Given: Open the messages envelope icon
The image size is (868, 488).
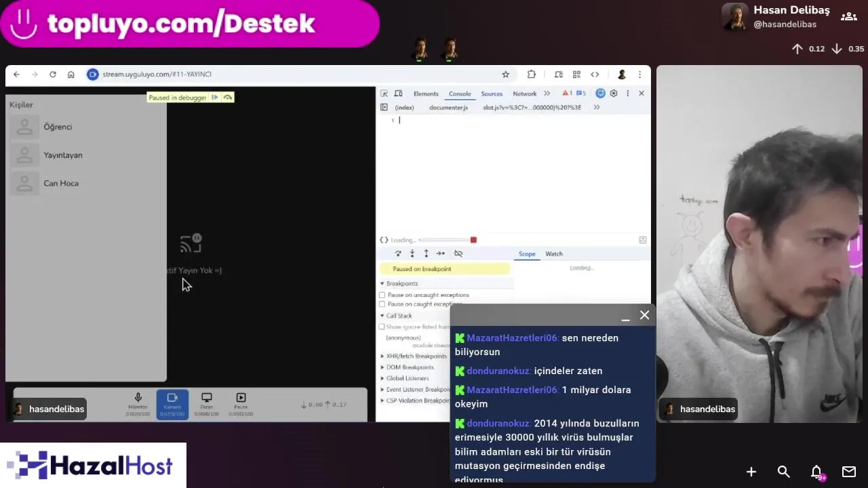Looking at the screenshot, I should pos(849,472).
